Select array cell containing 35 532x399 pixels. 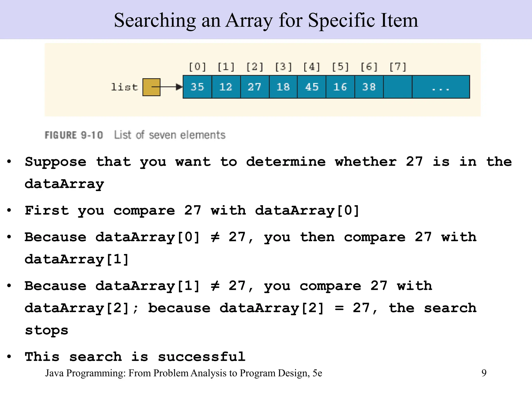(197, 87)
